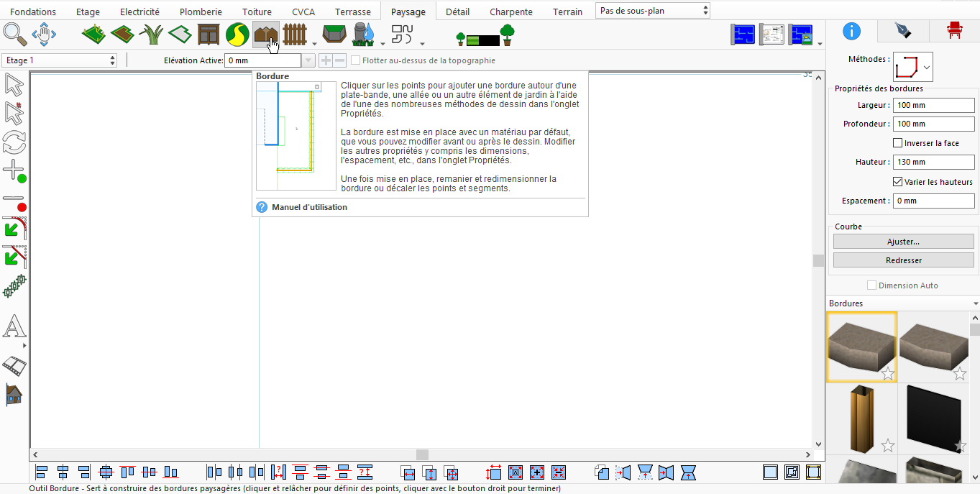Open the red chair furniture tab
Viewport: 980px width, 494px height.
(954, 30)
